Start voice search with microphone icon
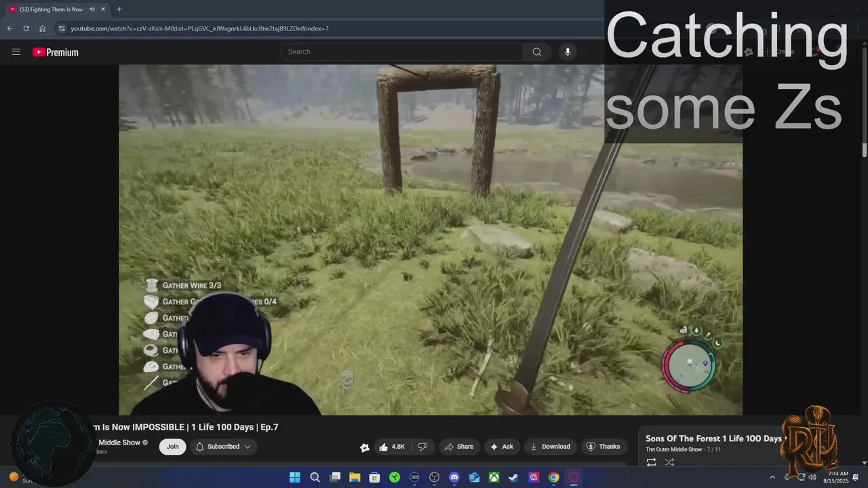Viewport: 868px width, 488px height. 568,52
